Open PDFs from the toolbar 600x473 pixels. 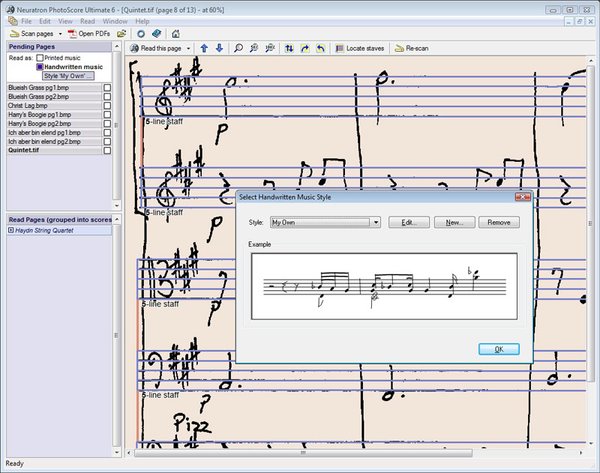(x=89, y=34)
